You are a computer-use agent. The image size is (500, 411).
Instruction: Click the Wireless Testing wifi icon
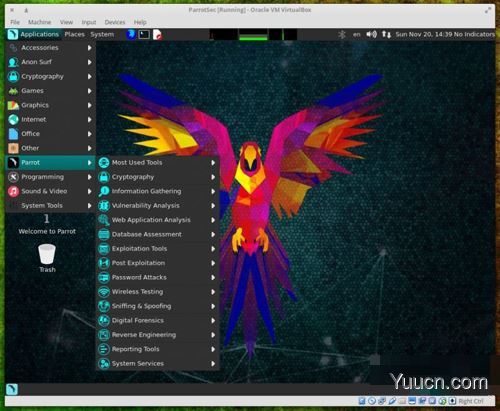104,292
